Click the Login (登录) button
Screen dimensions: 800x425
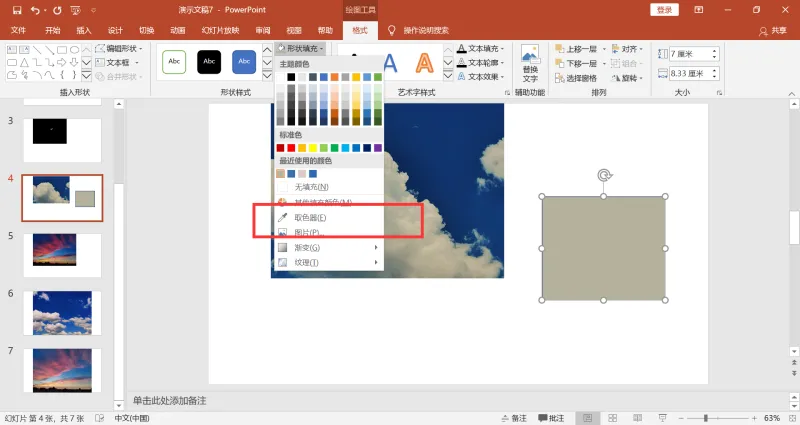(x=664, y=10)
